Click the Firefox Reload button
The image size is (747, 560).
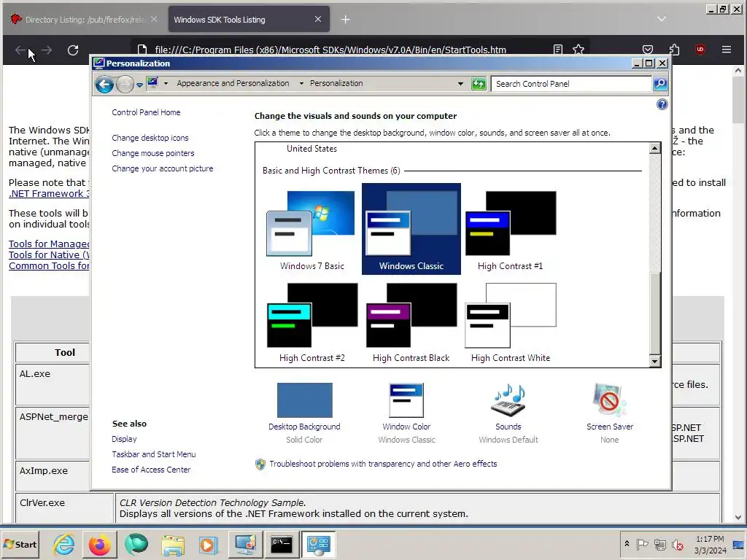(x=73, y=50)
